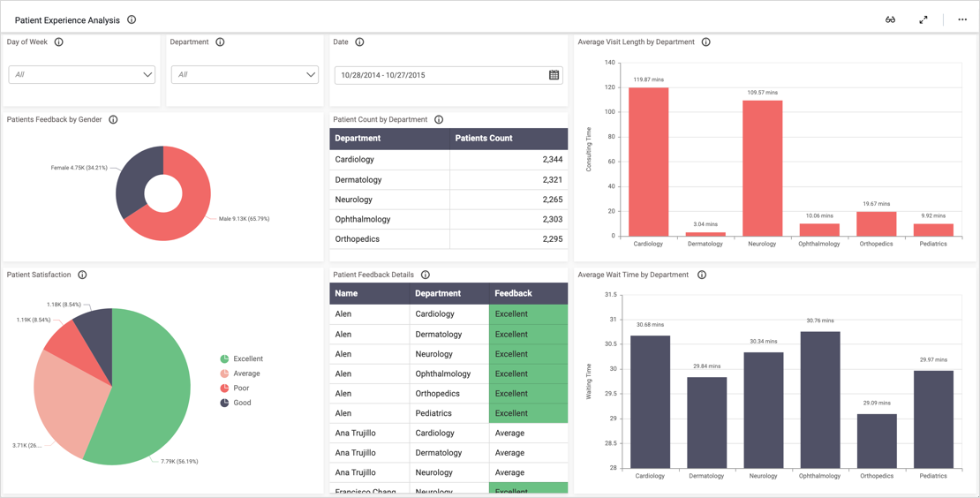Sort by Department header in Patient Count table
The height and width of the screenshot is (498, 980).
389,139
